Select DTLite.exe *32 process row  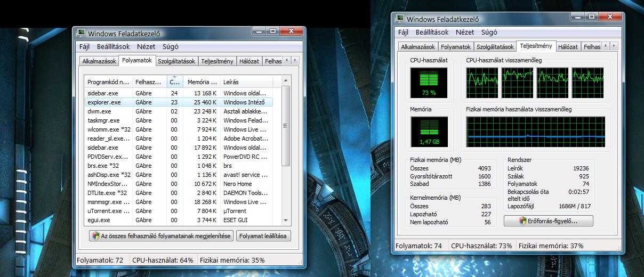[179, 193]
